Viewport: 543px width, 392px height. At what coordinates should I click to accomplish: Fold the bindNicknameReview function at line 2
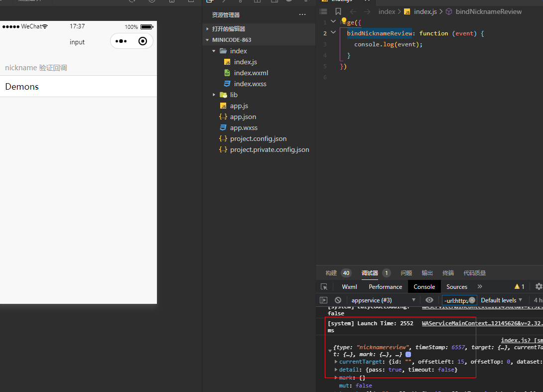point(333,32)
